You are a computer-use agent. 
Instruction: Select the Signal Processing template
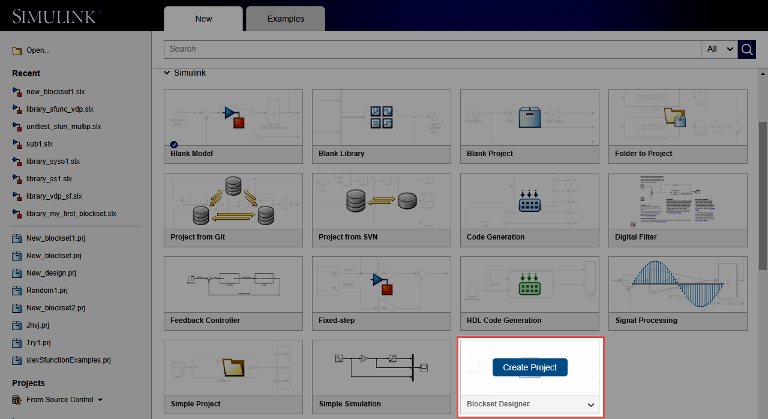pos(678,294)
